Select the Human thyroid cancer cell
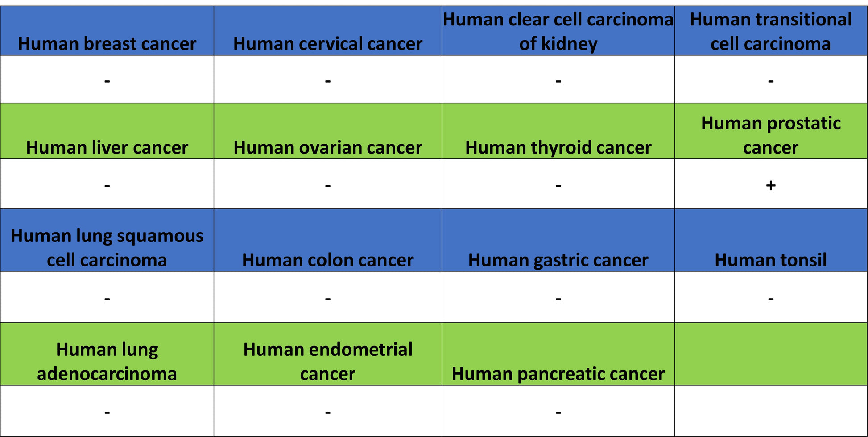 [x=558, y=131]
